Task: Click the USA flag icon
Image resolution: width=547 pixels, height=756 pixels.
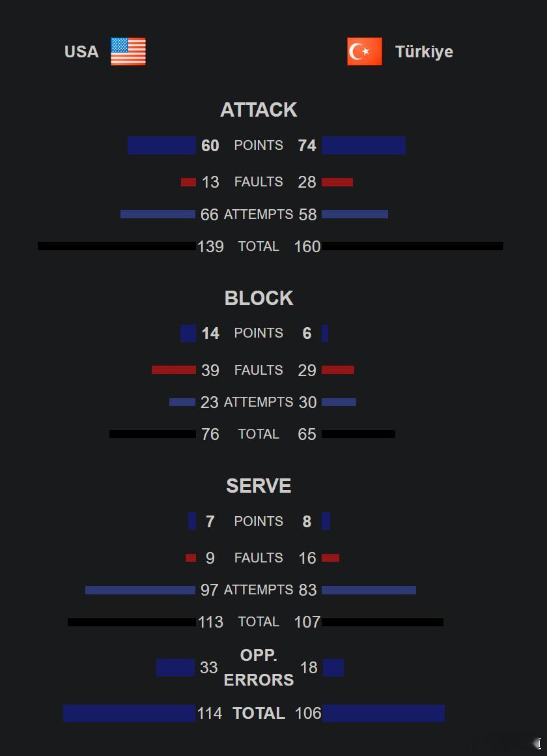Action: pos(128,51)
